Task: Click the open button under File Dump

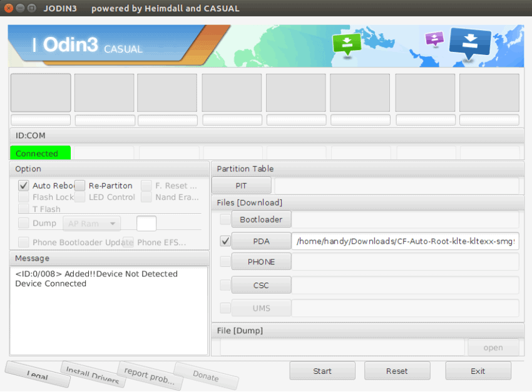Action: tap(493, 348)
